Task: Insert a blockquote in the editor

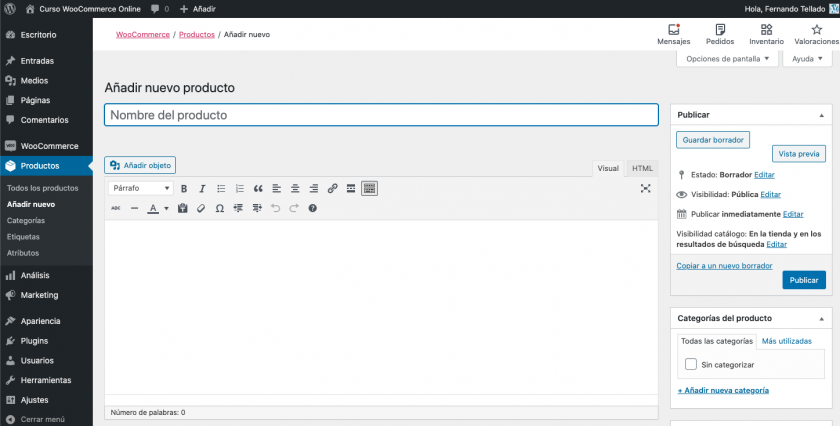Action: [x=258, y=188]
